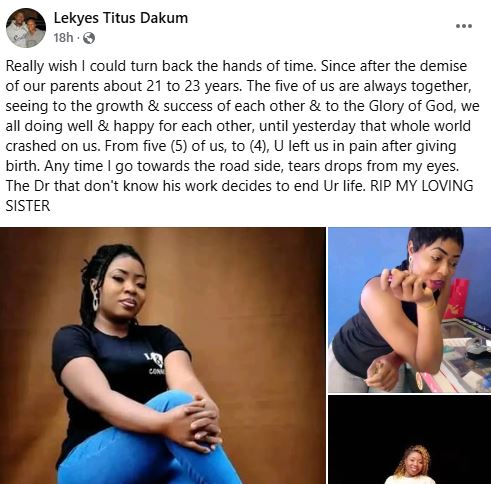The height and width of the screenshot is (484, 491).
Task: Open the poster's round profile picture
Action: 26,28
